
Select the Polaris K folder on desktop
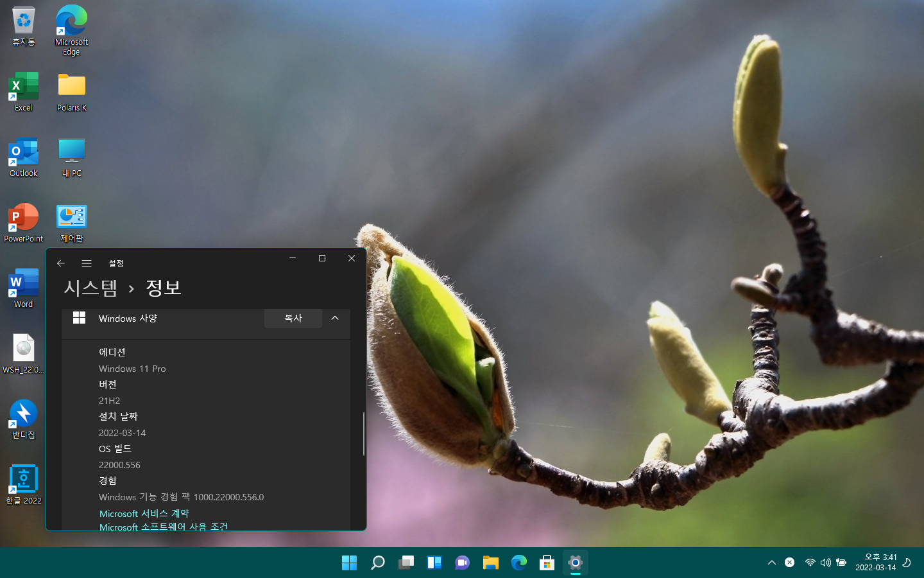(x=71, y=92)
